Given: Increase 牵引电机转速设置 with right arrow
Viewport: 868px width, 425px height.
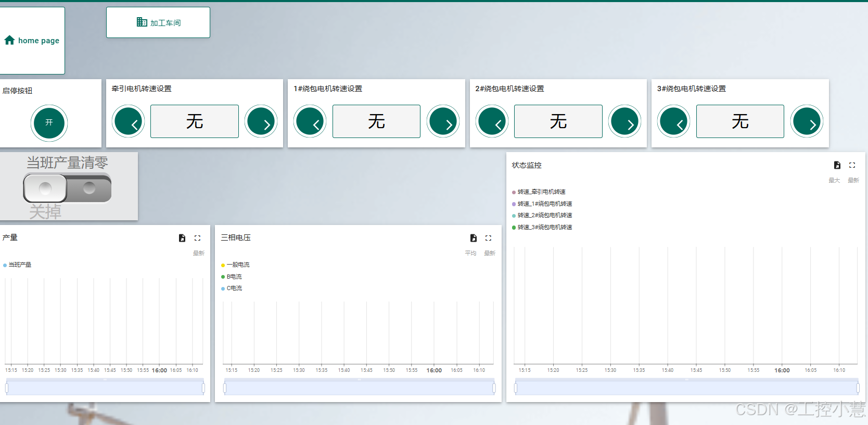Looking at the screenshot, I should coord(261,121).
